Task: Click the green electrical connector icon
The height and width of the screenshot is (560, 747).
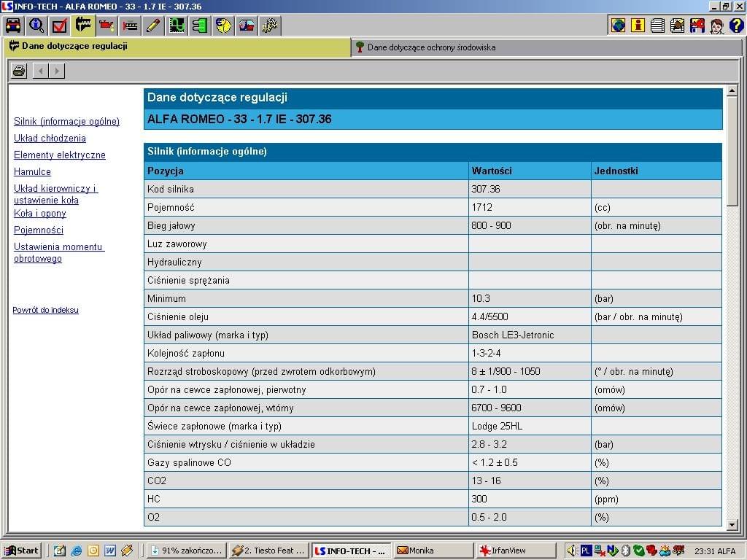Action: tap(200, 26)
